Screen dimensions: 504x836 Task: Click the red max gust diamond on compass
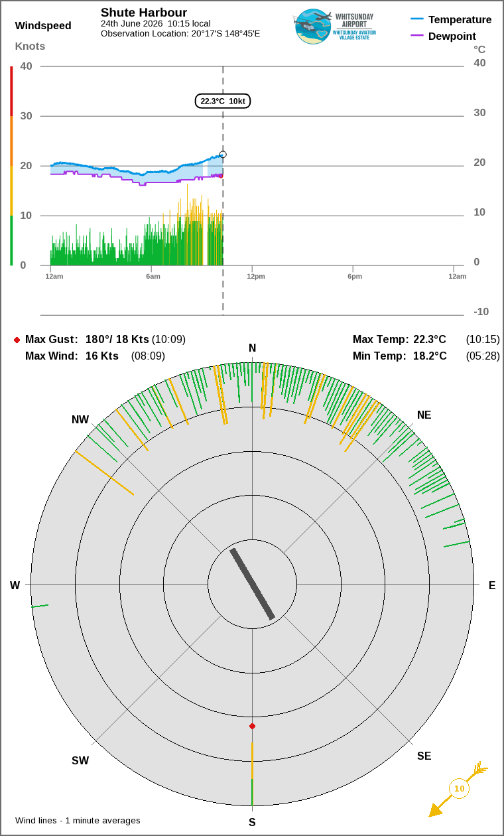coord(252,727)
